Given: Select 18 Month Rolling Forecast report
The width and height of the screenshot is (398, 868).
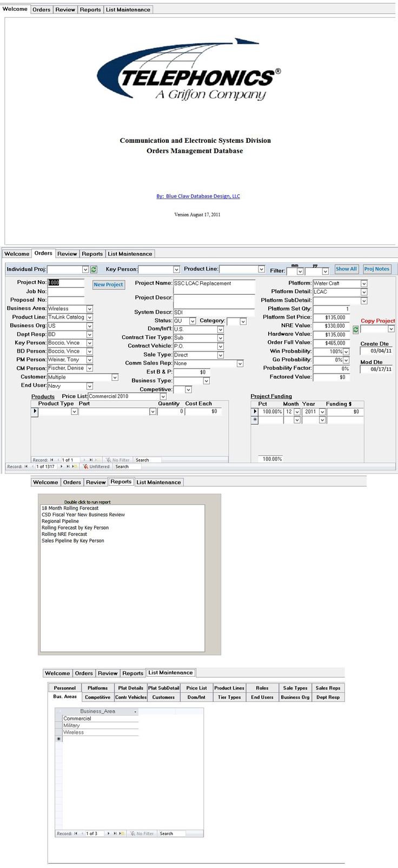Looking at the screenshot, I should pyautogui.click(x=70, y=508).
